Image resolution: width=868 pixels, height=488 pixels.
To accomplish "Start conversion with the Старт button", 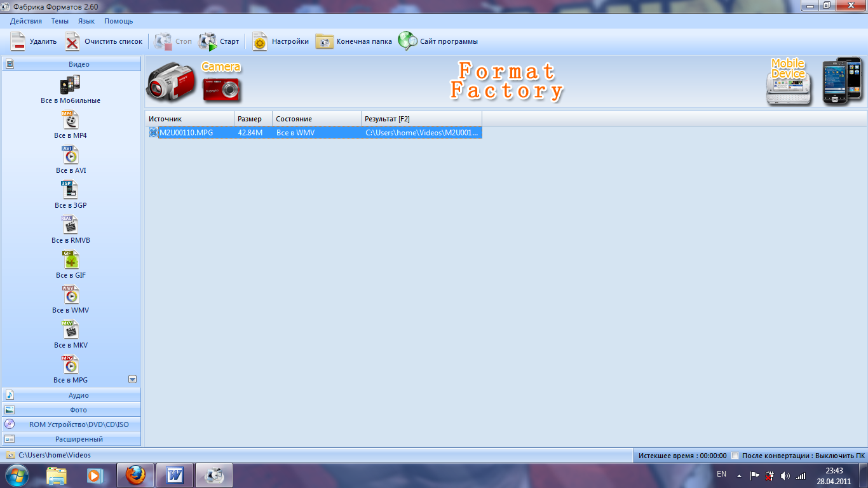I will click(x=219, y=41).
